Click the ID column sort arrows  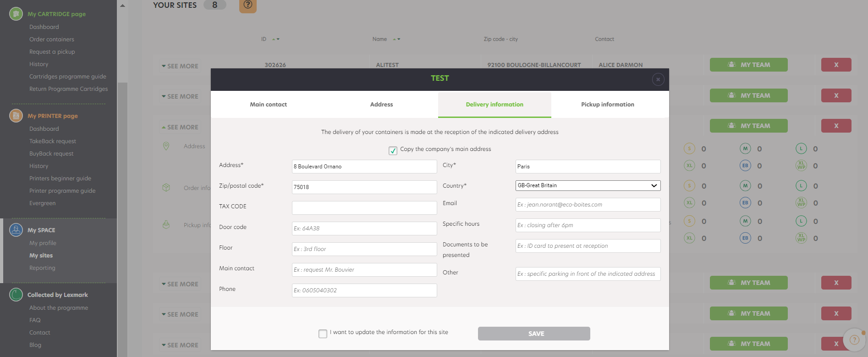(276, 39)
